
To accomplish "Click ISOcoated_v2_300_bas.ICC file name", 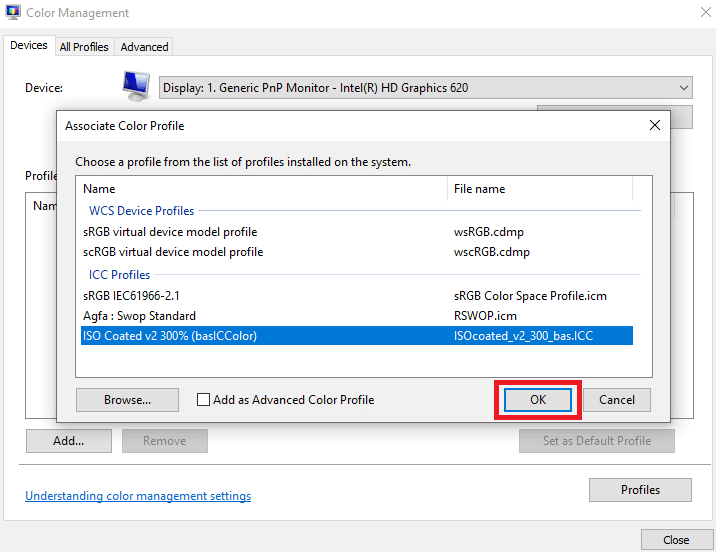I will [x=523, y=336].
